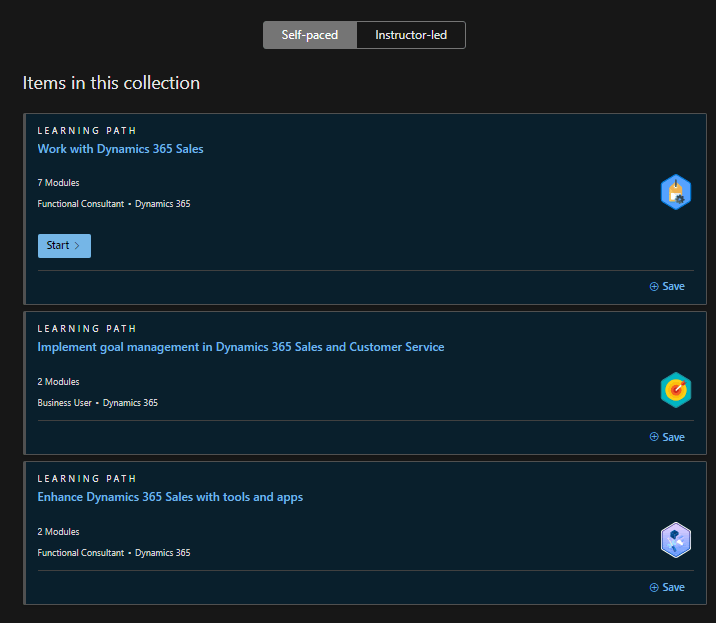
Task: Save the Implement goal management path
Action: pos(667,437)
